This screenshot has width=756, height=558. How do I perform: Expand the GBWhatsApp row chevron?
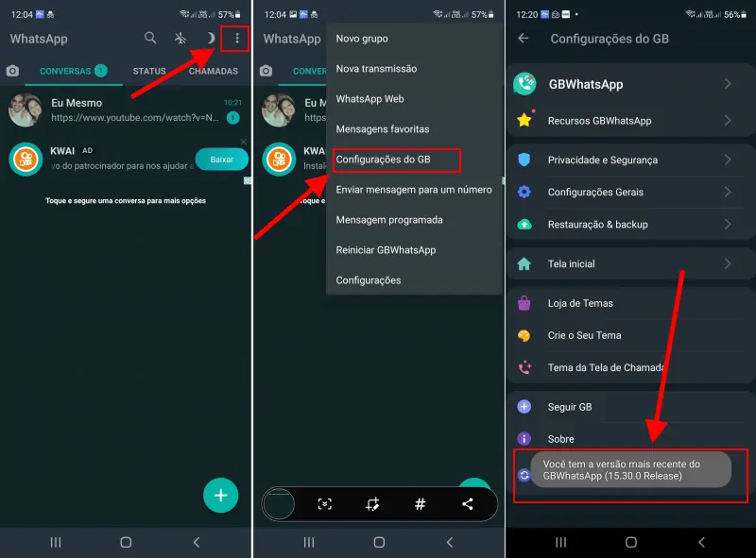click(728, 84)
